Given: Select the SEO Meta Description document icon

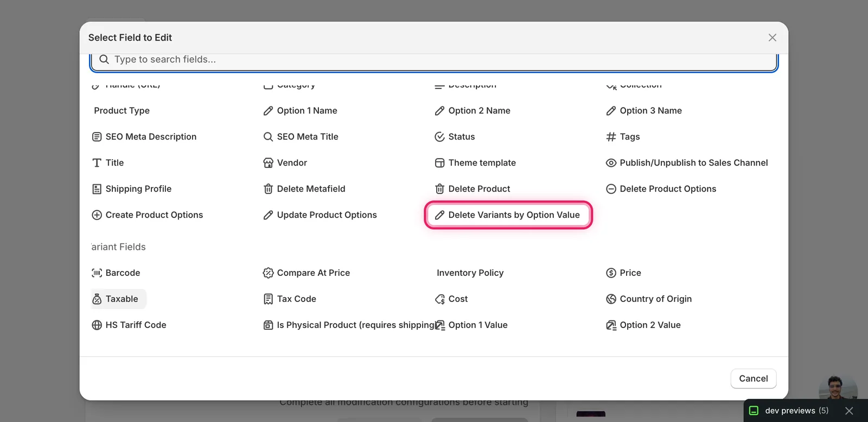Looking at the screenshot, I should 97,137.
